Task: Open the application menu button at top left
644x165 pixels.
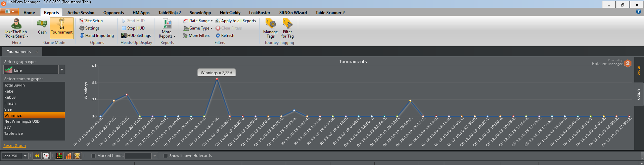Action: pyautogui.click(x=9, y=11)
